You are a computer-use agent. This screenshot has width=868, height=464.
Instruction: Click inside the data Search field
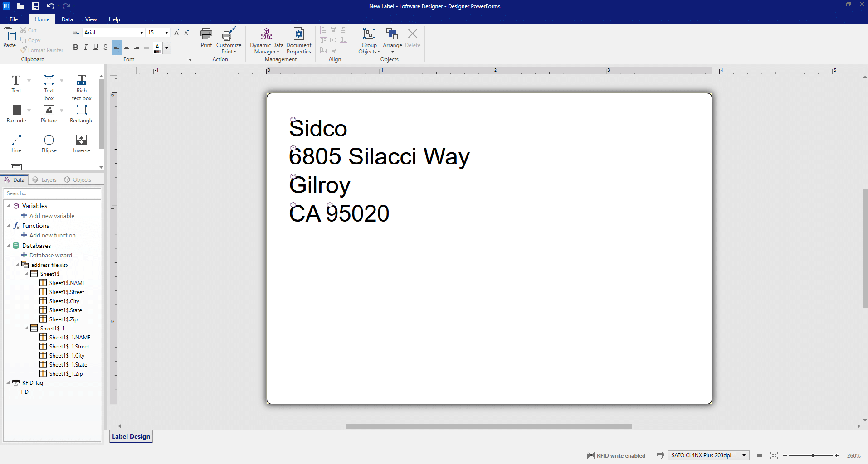pyautogui.click(x=52, y=193)
